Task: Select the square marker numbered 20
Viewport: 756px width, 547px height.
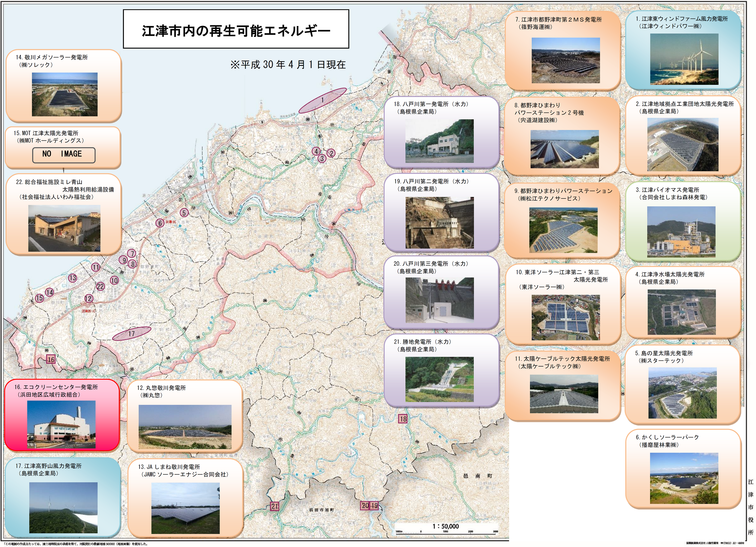Action: (365, 506)
